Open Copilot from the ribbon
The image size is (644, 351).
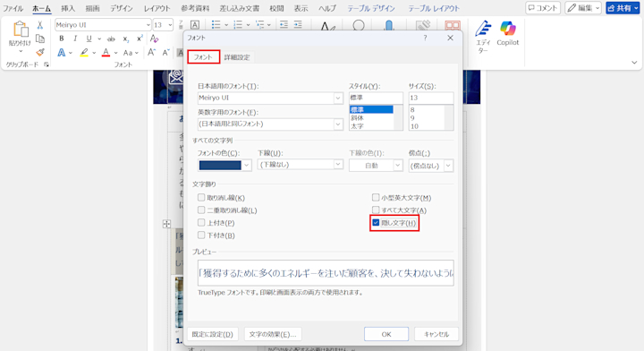point(508,34)
